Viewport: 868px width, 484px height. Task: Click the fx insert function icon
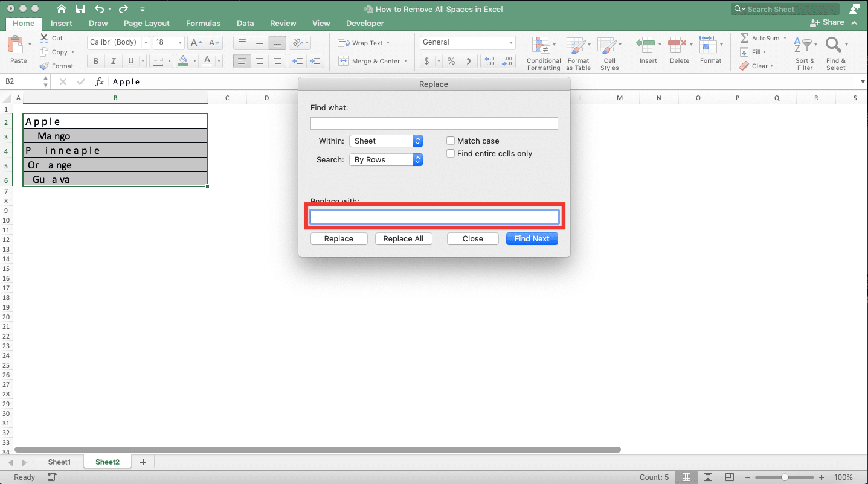100,81
